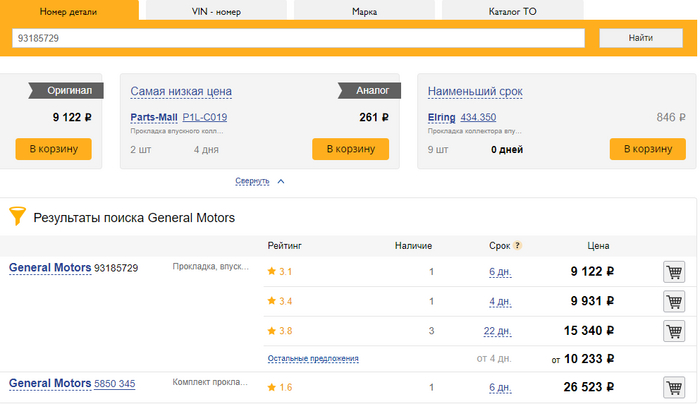Viewport: 700px width, 404px height.
Task: Add original 9 122 ₽ part to cart
Action: click(x=53, y=149)
